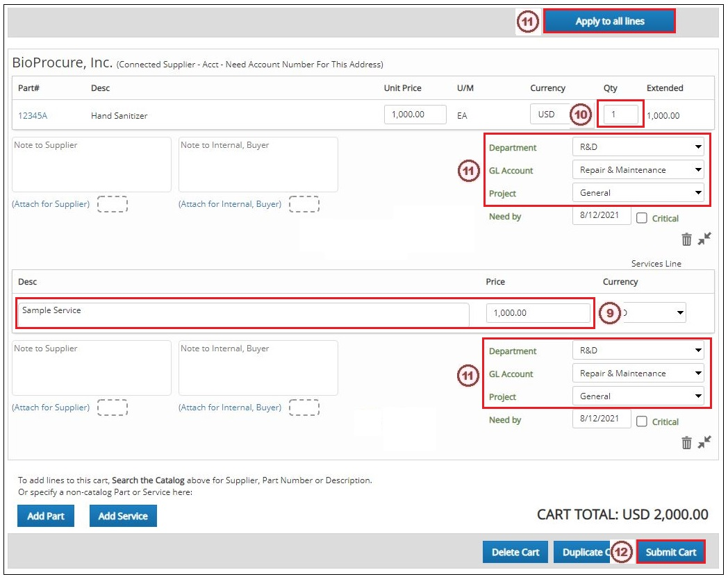Delete the Hand Sanitizer line item

point(686,238)
